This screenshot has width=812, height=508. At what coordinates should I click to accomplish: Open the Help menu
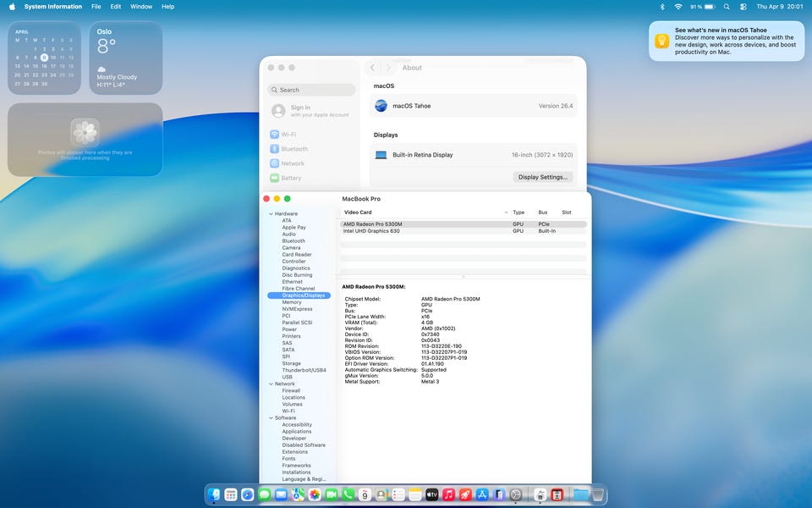point(167,7)
